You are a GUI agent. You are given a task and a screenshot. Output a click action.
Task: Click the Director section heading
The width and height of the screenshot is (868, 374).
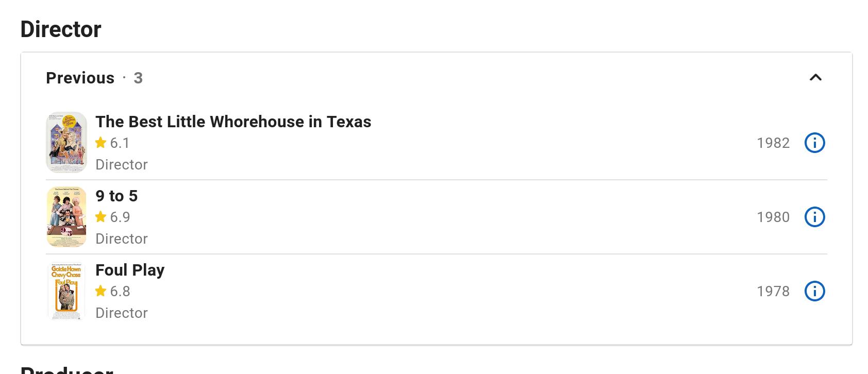tap(61, 29)
